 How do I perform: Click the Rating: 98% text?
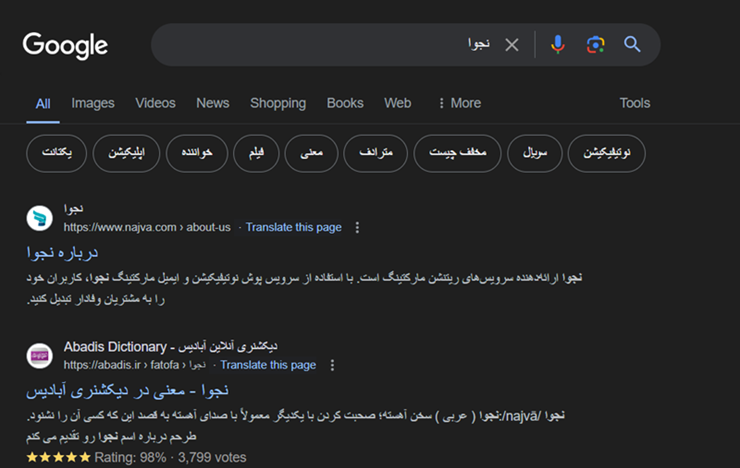coord(130,458)
